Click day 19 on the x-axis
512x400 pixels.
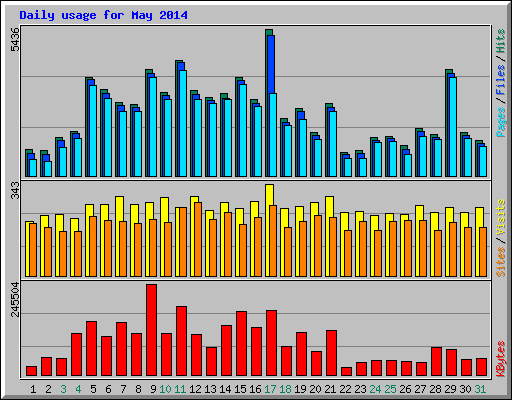point(300,389)
